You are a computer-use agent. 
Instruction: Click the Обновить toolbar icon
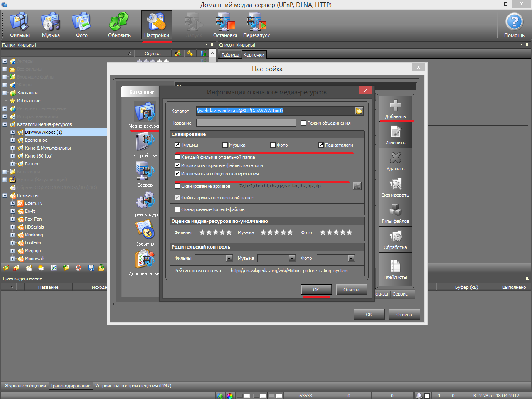coord(119,23)
